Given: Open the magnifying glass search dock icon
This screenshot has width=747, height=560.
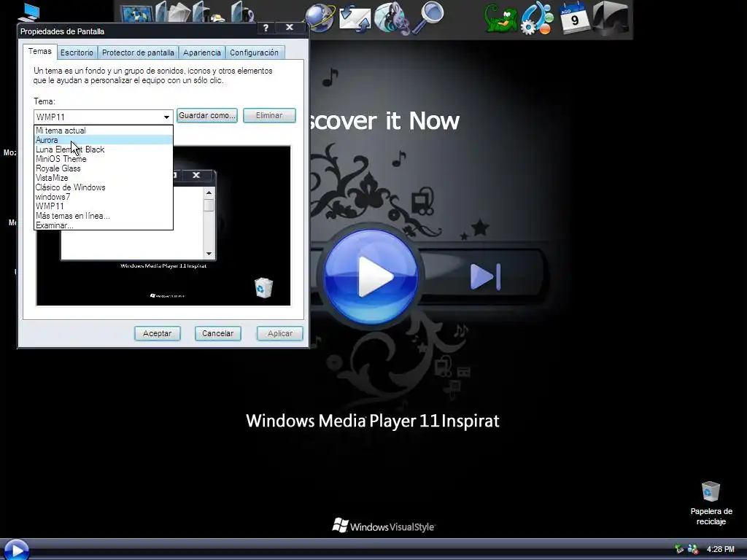Looking at the screenshot, I should pyautogui.click(x=428, y=17).
